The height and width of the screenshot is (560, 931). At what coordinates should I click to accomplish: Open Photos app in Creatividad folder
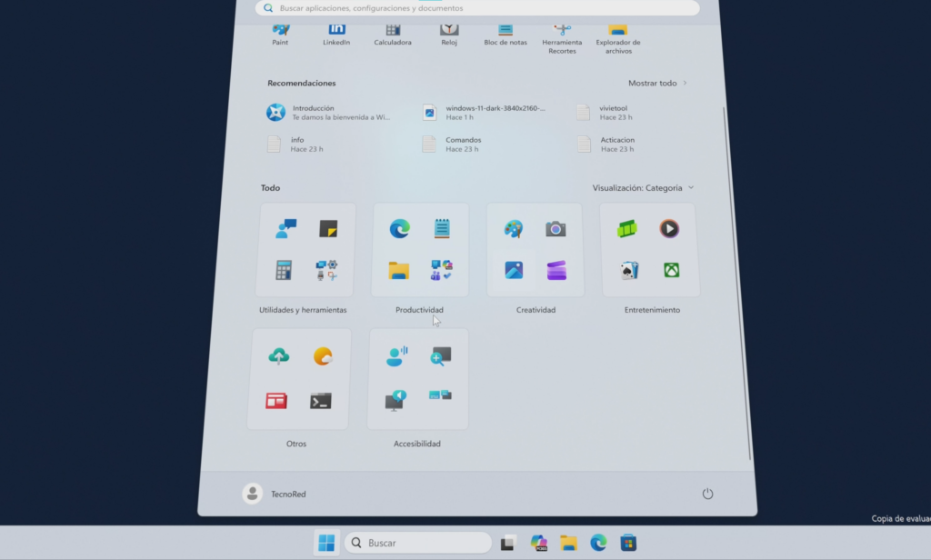pyautogui.click(x=514, y=270)
